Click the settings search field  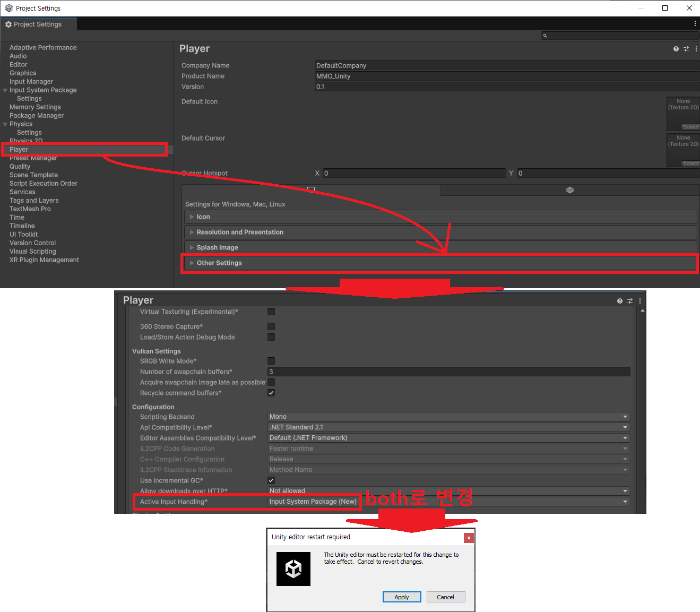pos(620,36)
